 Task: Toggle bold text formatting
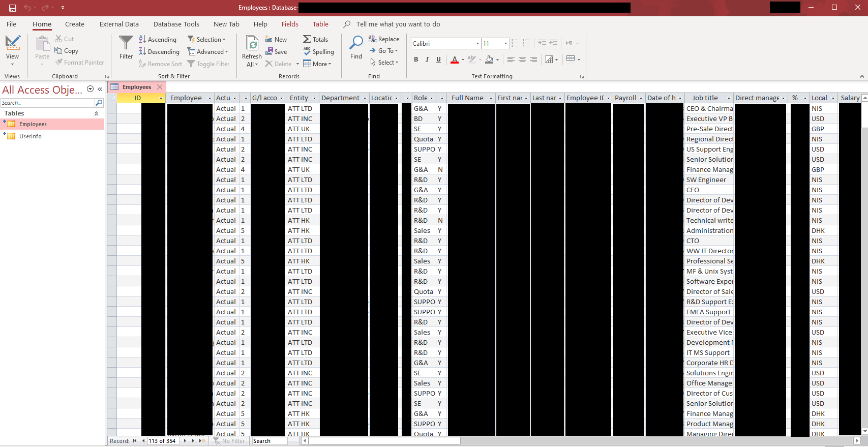pos(416,59)
